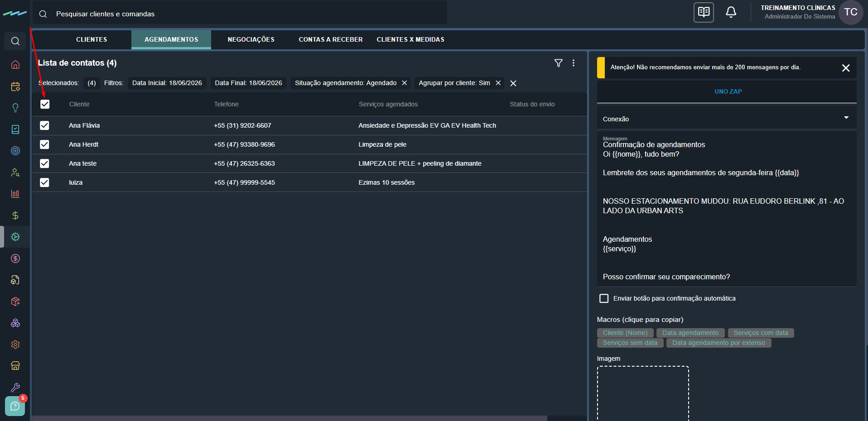
Task: Copy the Data agendamento por extenso macro
Action: [x=719, y=343]
